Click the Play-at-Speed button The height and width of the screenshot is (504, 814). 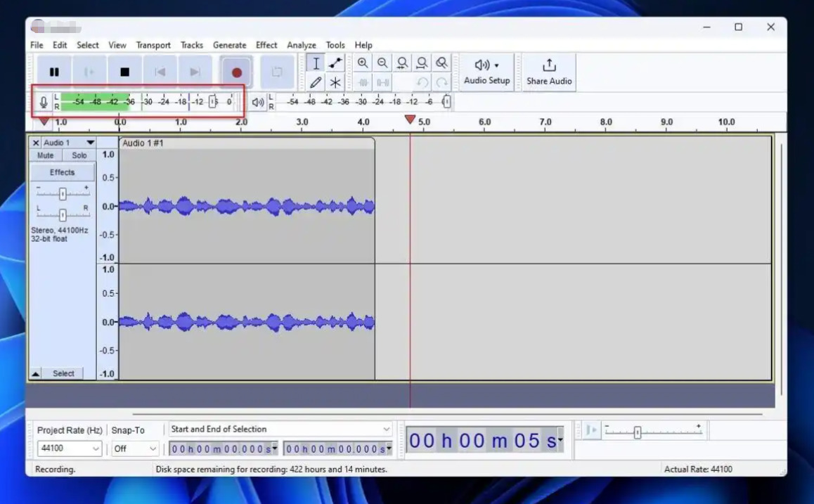tap(591, 430)
